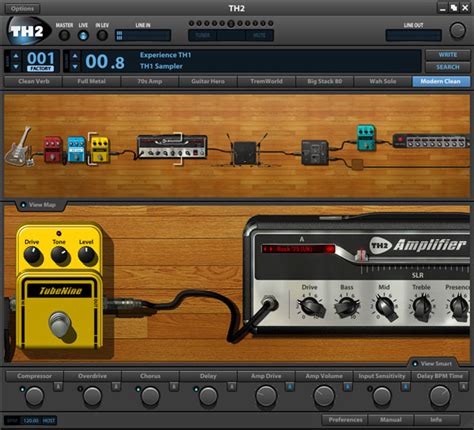Click the Amp Volume A assign button
474x430 pixels.
347,387
